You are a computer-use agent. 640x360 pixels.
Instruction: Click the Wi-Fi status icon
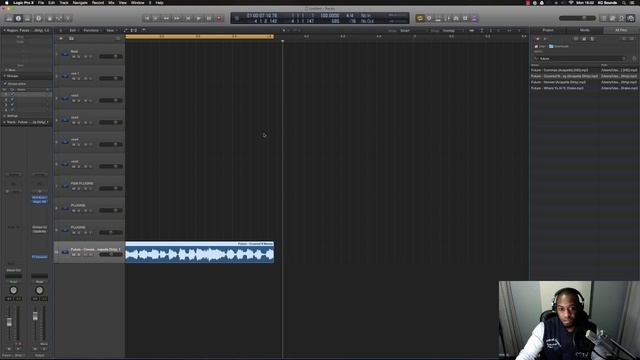coord(571,2)
